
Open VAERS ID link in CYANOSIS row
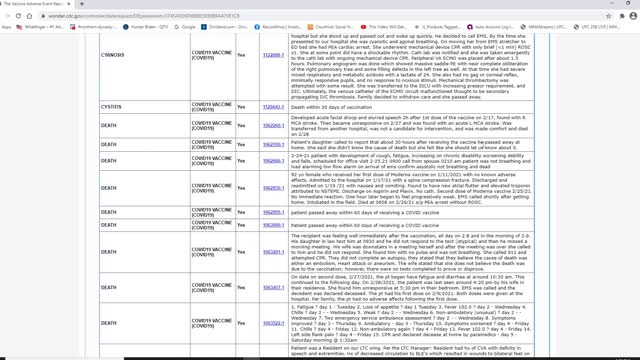(273, 55)
